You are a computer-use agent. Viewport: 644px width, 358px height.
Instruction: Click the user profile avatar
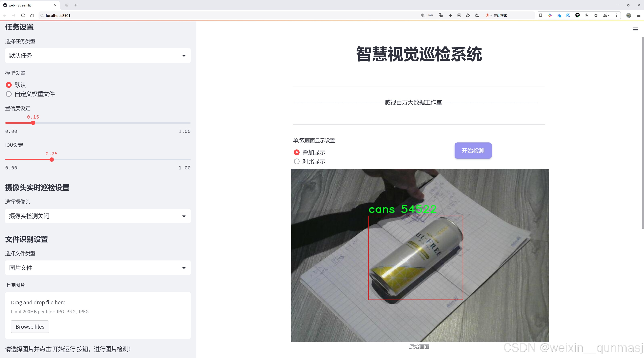click(628, 16)
